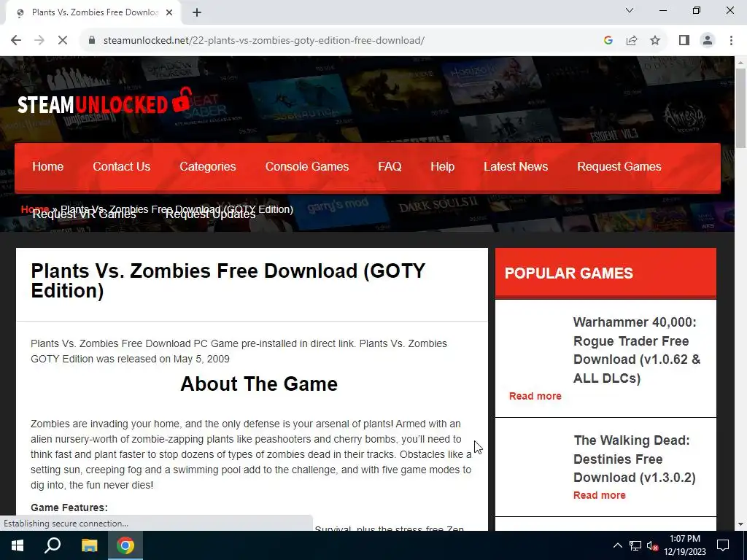Open a new tab with the plus button
Screen dimensions: 747x560
point(197,13)
